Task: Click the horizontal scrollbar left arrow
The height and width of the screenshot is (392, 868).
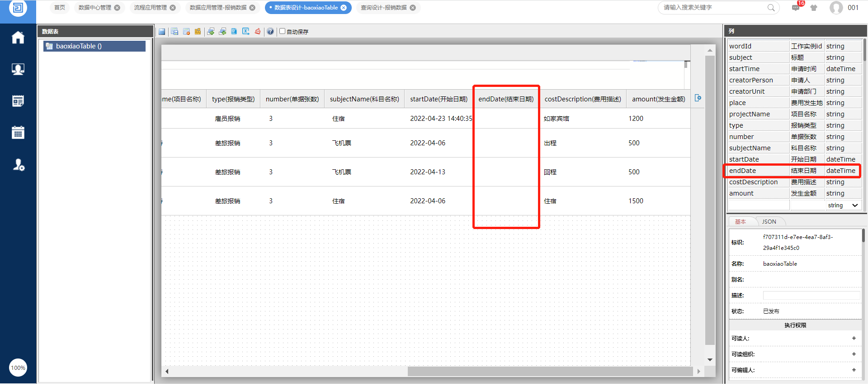Action: (x=167, y=371)
